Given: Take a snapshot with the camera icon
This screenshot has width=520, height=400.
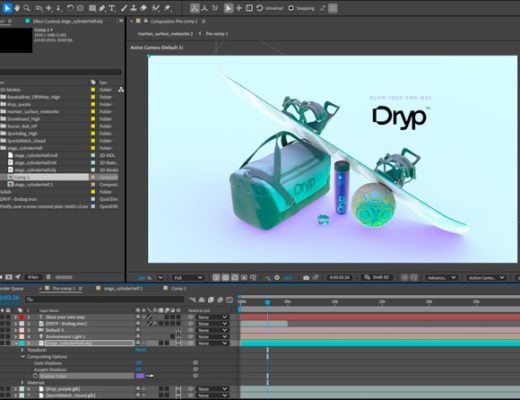Looking at the screenshot, I should (x=306, y=277).
